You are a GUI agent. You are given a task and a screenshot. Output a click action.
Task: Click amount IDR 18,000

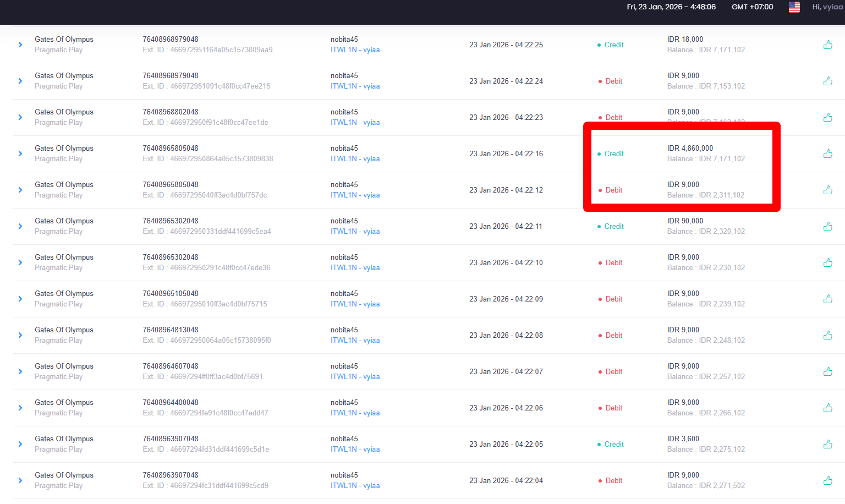point(685,39)
